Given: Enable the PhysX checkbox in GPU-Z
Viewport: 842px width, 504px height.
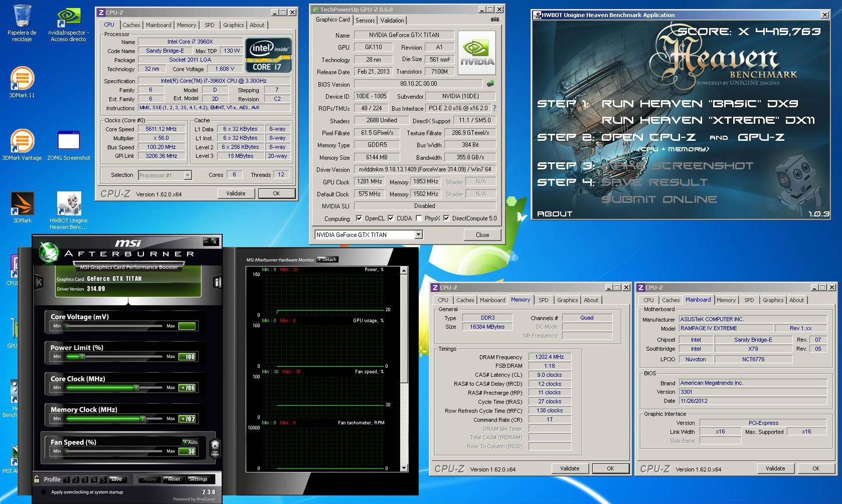Looking at the screenshot, I should click(419, 218).
